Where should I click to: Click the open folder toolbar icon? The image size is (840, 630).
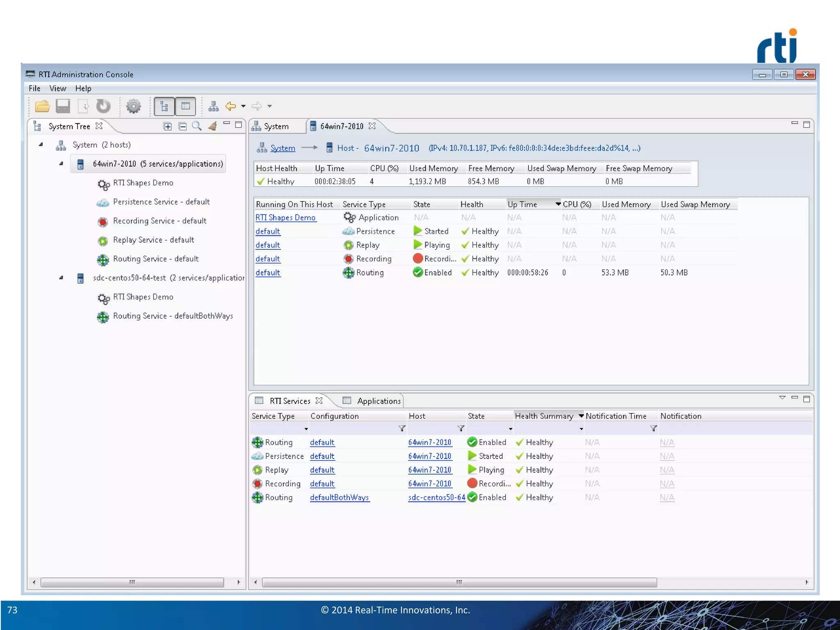tap(42, 106)
